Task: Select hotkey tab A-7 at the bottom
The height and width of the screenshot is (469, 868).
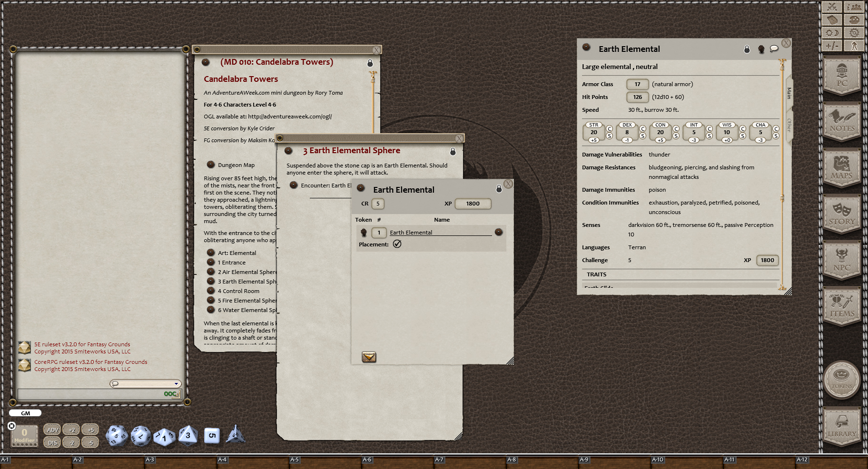Action: pos(440,460)
